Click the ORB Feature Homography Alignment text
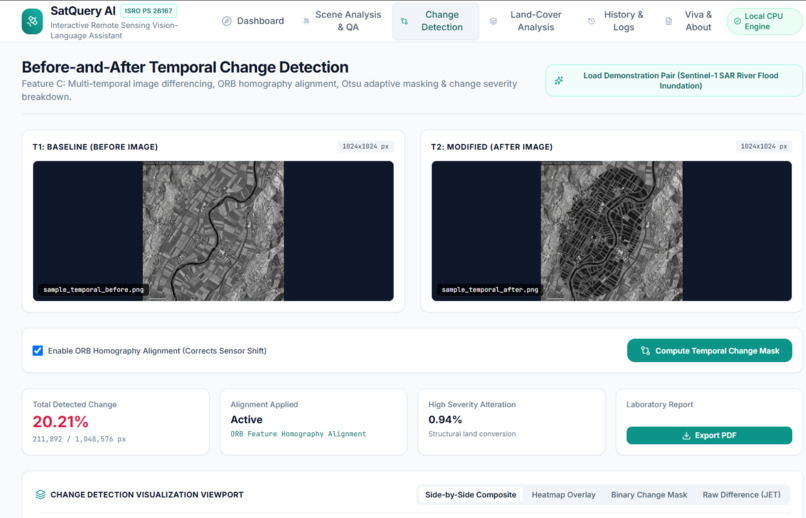The image size is (806, 518). pos(298,434)
